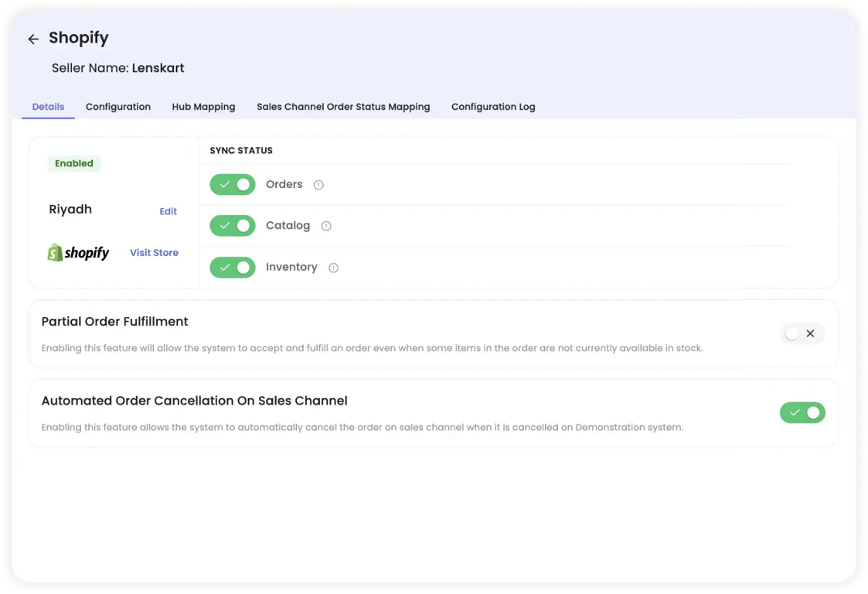Click the Riyadh hub name
Viewport: 868px width, 594px height.
(x=70, y=210)
